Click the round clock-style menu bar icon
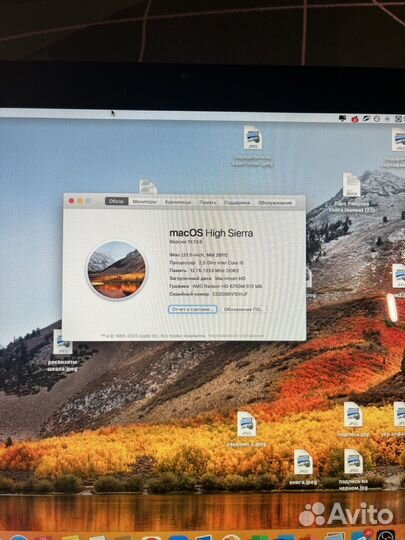The height and width of the screenshot is (540, 405). pos(377,119)
